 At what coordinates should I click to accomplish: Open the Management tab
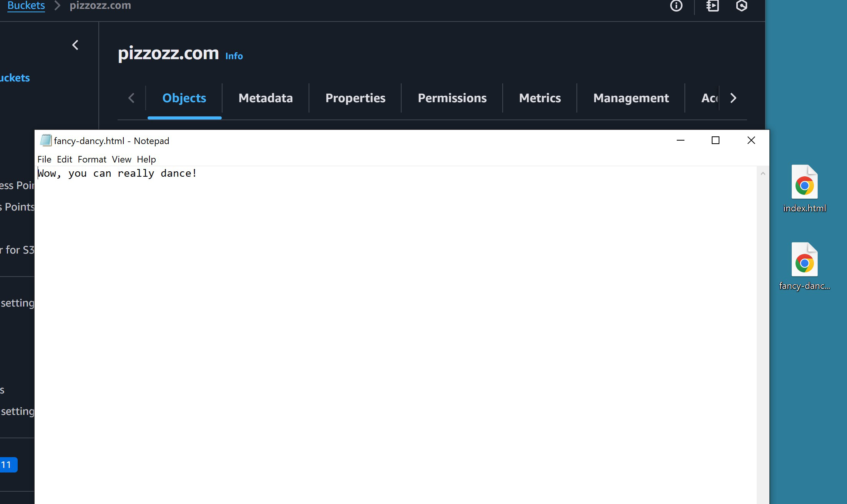click(631, 98)
